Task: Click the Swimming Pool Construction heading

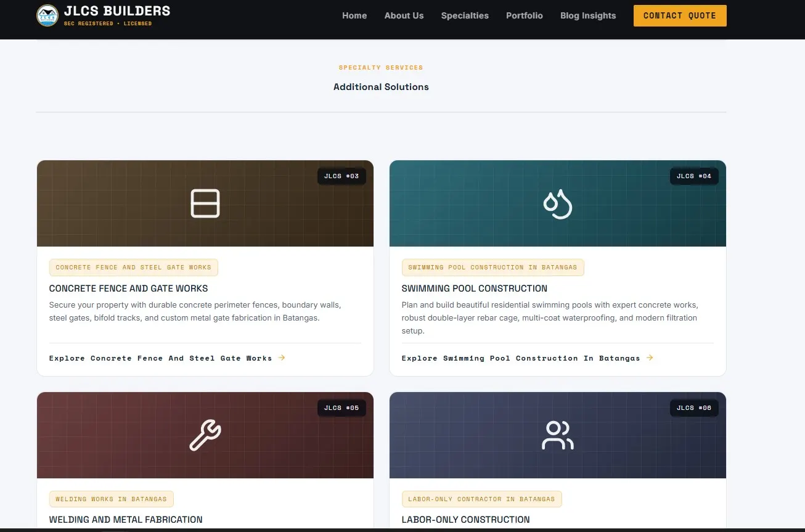Action: (475, 289)
